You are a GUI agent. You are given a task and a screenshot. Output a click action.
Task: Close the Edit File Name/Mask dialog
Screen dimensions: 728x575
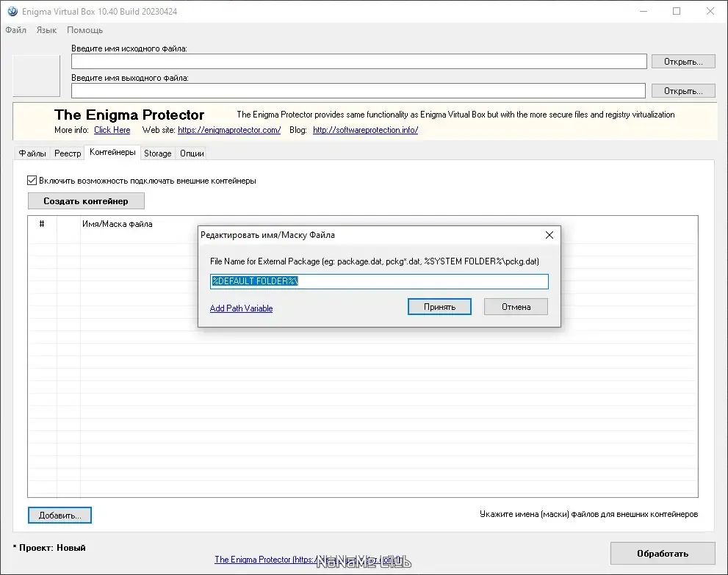549,235
